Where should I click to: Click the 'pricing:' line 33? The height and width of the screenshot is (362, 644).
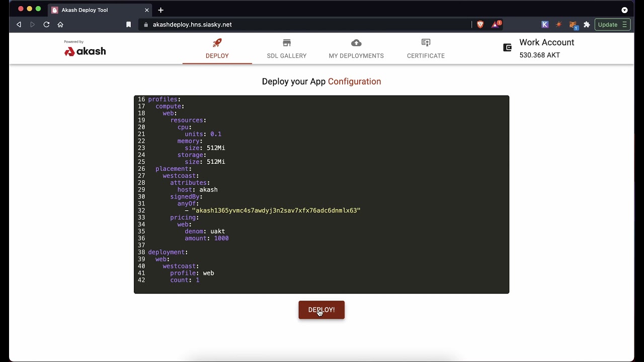pyautogui.click(x=185, y=218)
